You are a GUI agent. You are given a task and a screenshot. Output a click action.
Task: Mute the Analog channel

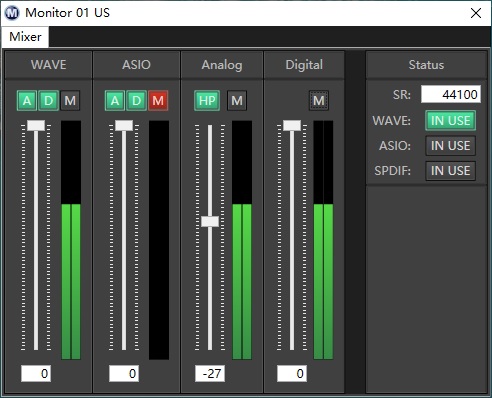tap(237, 100)
